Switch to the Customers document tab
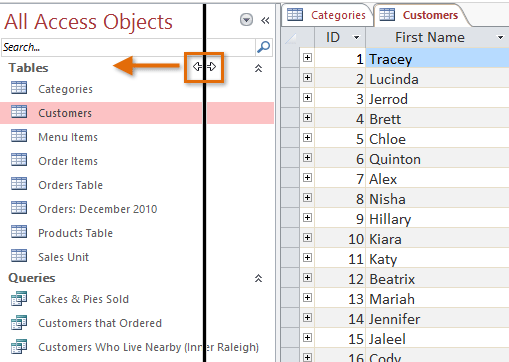509x362 pixels. point(422,15)
